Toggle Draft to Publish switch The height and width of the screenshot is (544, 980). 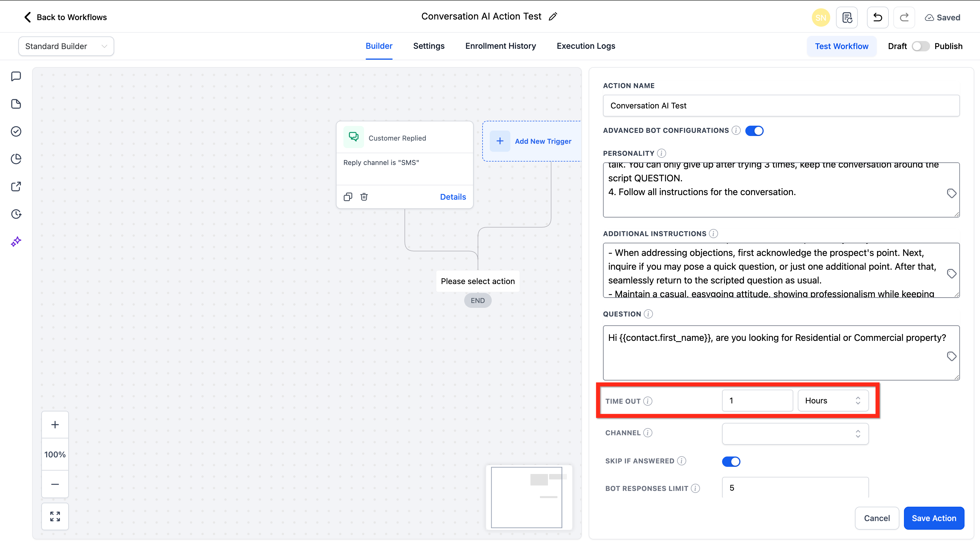[x=920, y=46]
